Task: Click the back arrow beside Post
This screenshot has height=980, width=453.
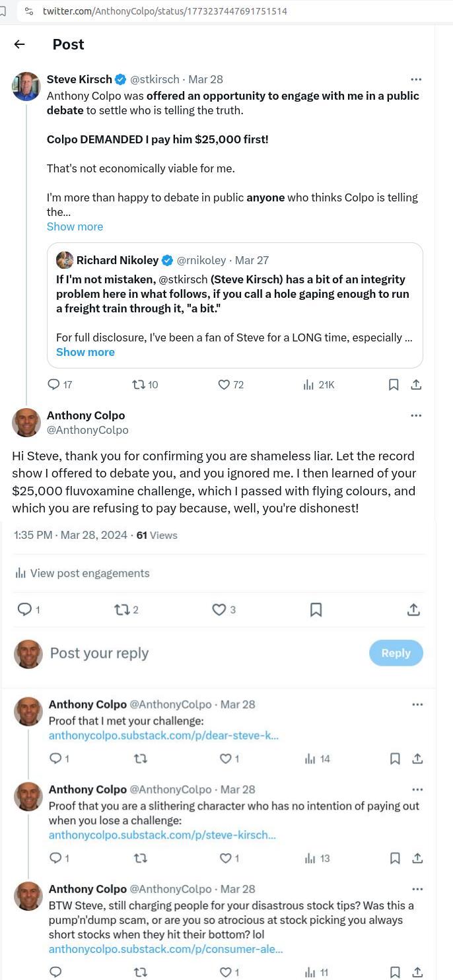Action: (x=20, y=44)
